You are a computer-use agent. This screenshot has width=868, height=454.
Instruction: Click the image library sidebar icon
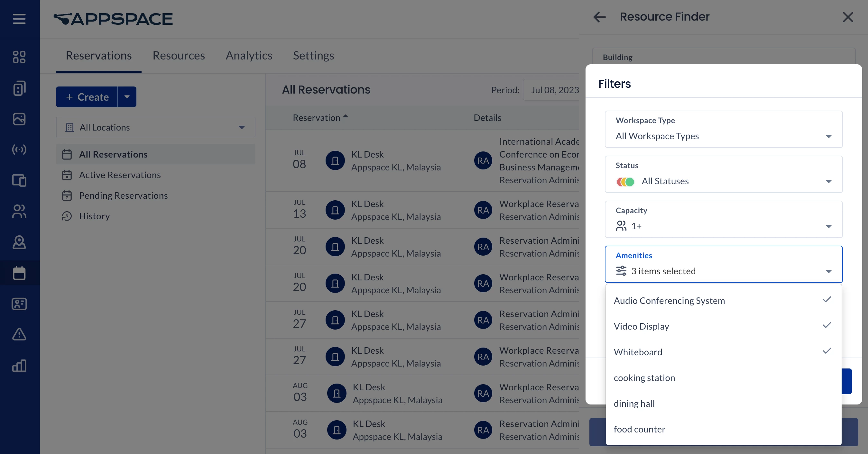(19, 119)
